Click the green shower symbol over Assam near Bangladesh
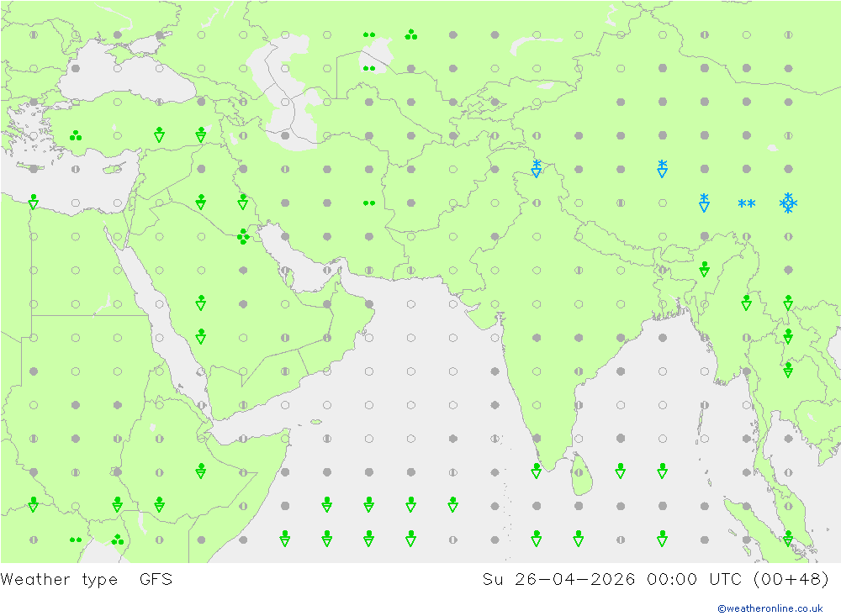The height and width of the screenshot is (616, 841). pos(704,269)
